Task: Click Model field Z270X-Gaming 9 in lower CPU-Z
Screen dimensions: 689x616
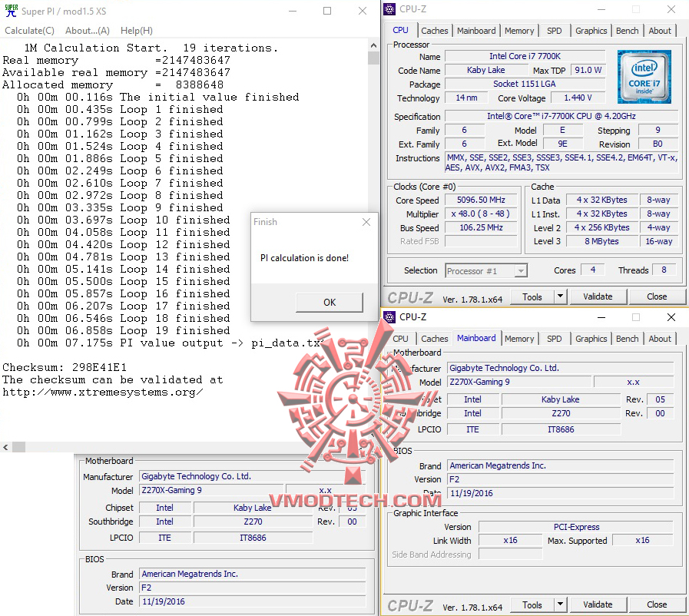Action: tap(518, 382)
